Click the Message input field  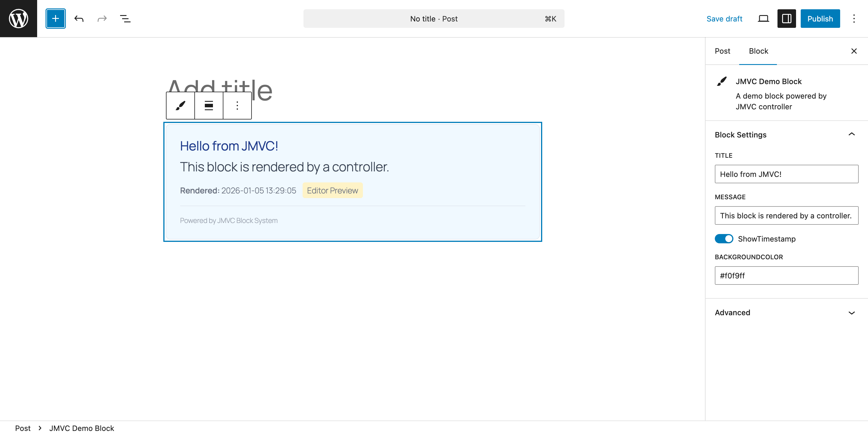pos(786,215)
